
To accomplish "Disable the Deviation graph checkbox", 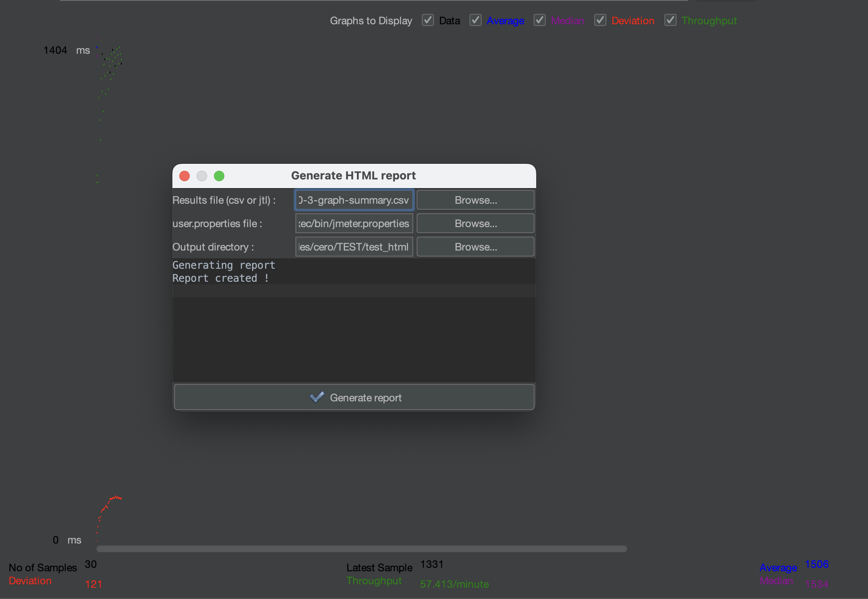I will coord(600,20).
